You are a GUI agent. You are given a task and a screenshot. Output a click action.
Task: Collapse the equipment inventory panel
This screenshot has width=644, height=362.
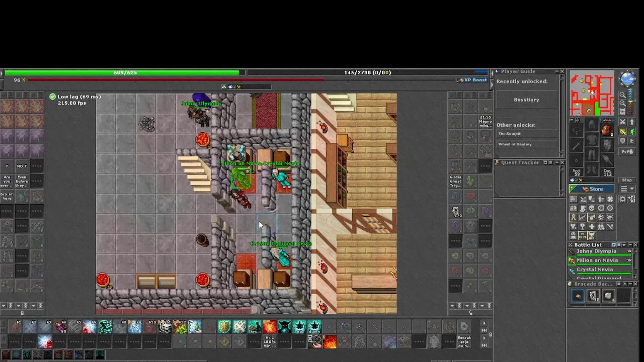pos(572,120)
